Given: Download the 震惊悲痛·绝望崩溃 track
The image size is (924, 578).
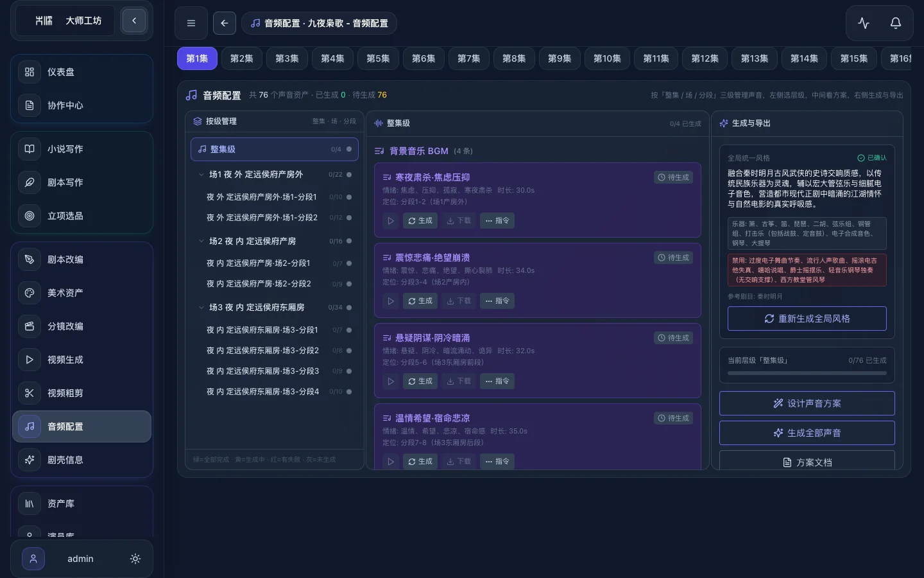Looking at the screenshot, I should tap(459, 301).
